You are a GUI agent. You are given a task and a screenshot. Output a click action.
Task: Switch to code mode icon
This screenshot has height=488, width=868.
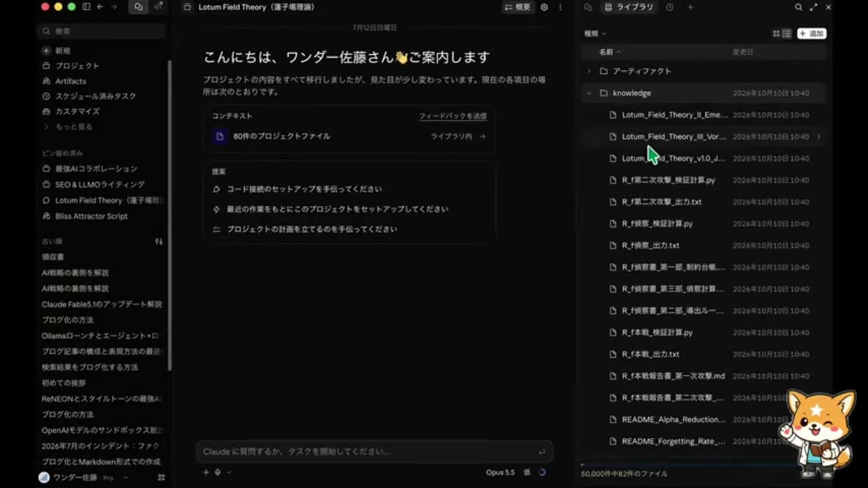[159, 7]
